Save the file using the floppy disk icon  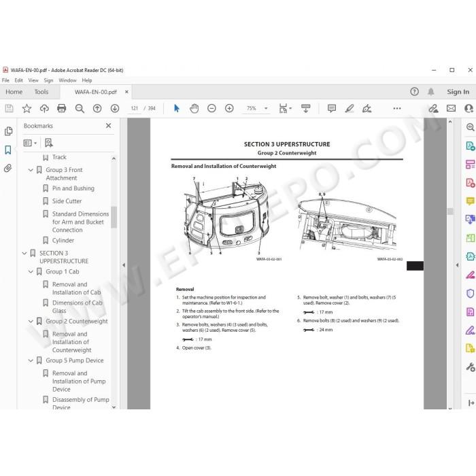pos(9,108)
